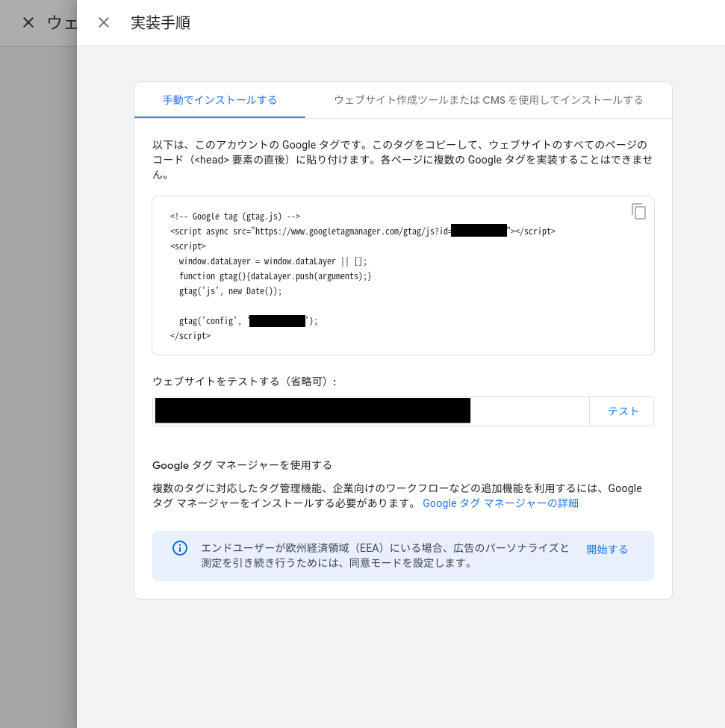Close the 実装手順 panel
The width and height of the screenshot is (725, 728).
point(104,22)
